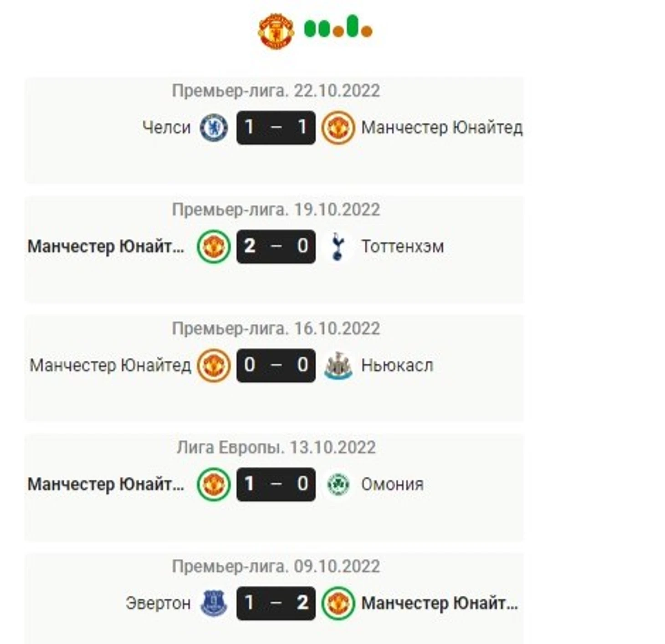Click the Tottenham club logo
Viewport: 665px width, 644px height.
[x=338, y=247]
